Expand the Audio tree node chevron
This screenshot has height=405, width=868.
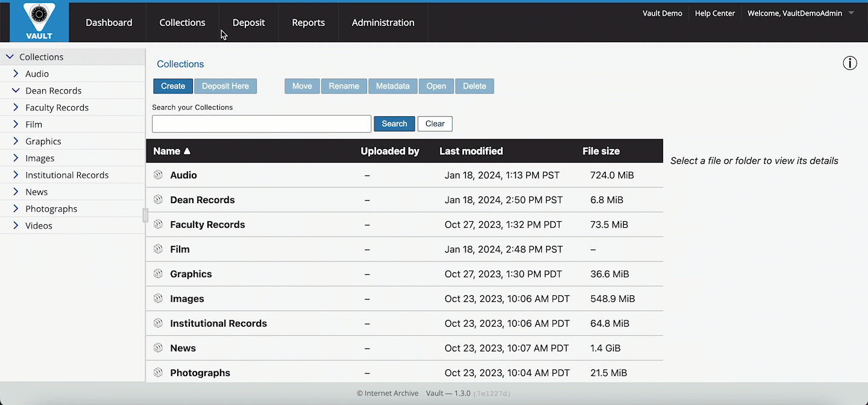pos(16,74)
